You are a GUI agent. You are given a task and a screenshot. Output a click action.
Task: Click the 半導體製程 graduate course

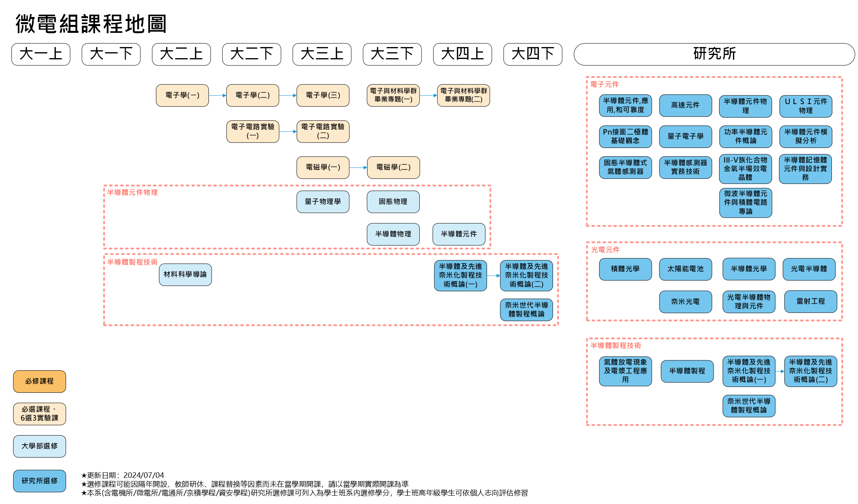(x=687, y=371)
